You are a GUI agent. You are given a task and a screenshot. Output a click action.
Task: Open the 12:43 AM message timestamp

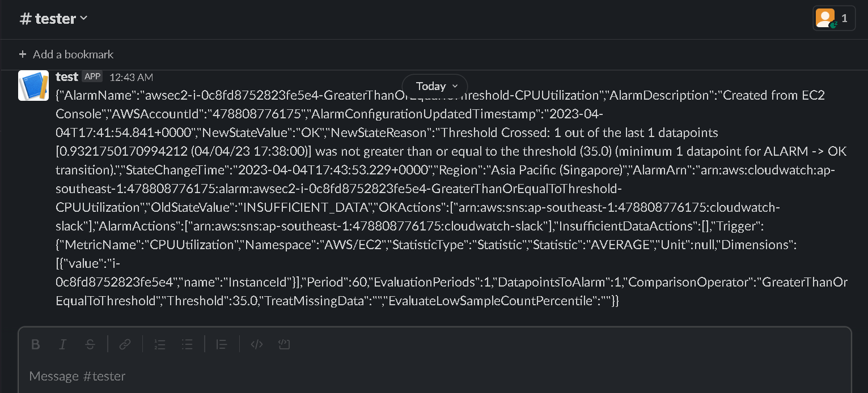tap(131, 77)
